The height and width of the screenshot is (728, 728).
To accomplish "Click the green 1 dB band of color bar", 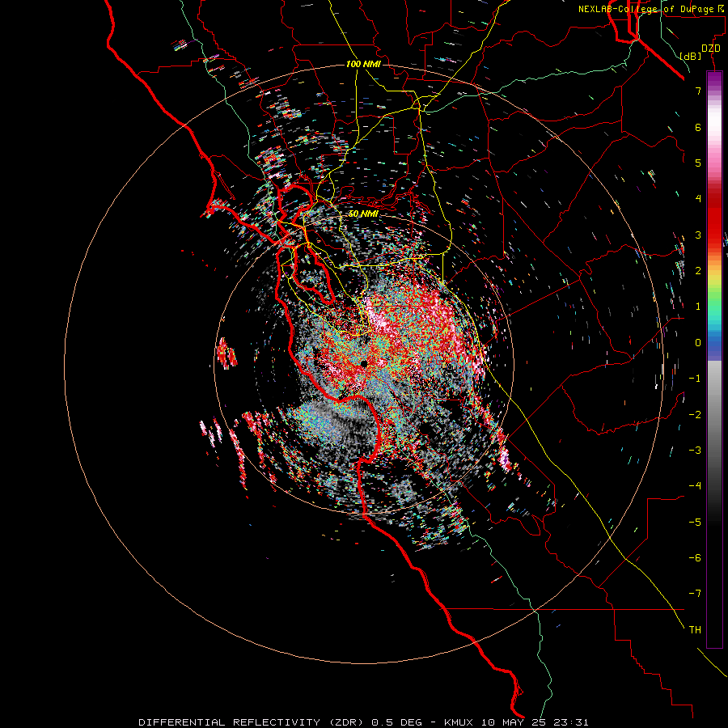I will click(714, 307).
